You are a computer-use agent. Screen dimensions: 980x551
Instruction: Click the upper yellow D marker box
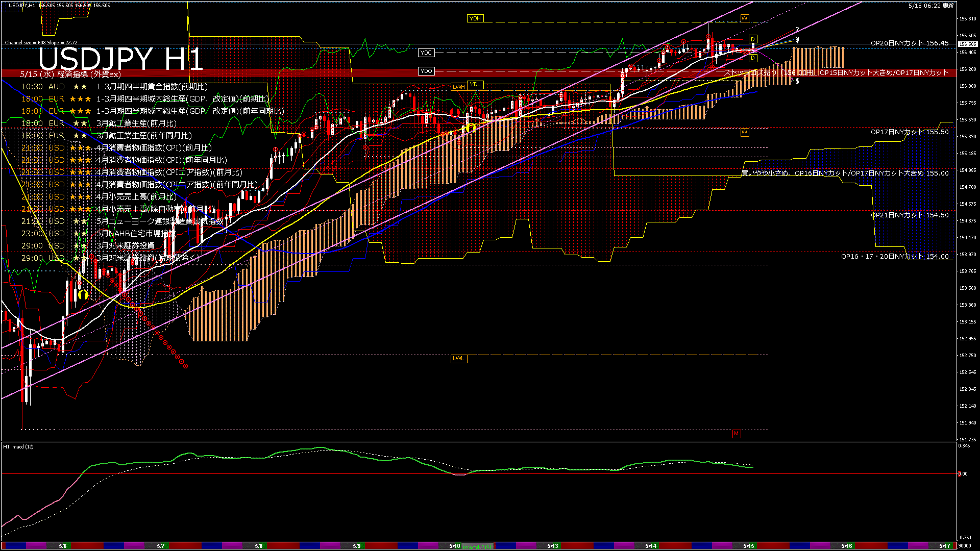pos(752,39)
